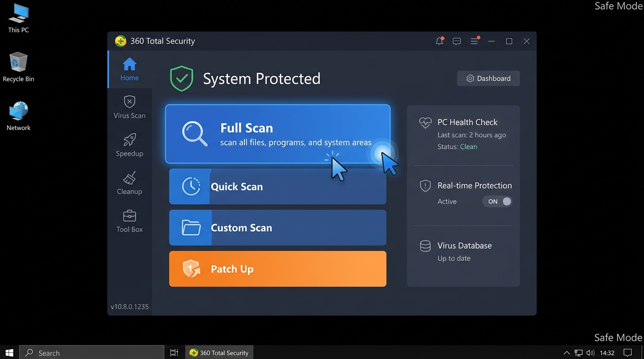
Task: Open Virus Scan from the sidebar
Action: [129, 107]
